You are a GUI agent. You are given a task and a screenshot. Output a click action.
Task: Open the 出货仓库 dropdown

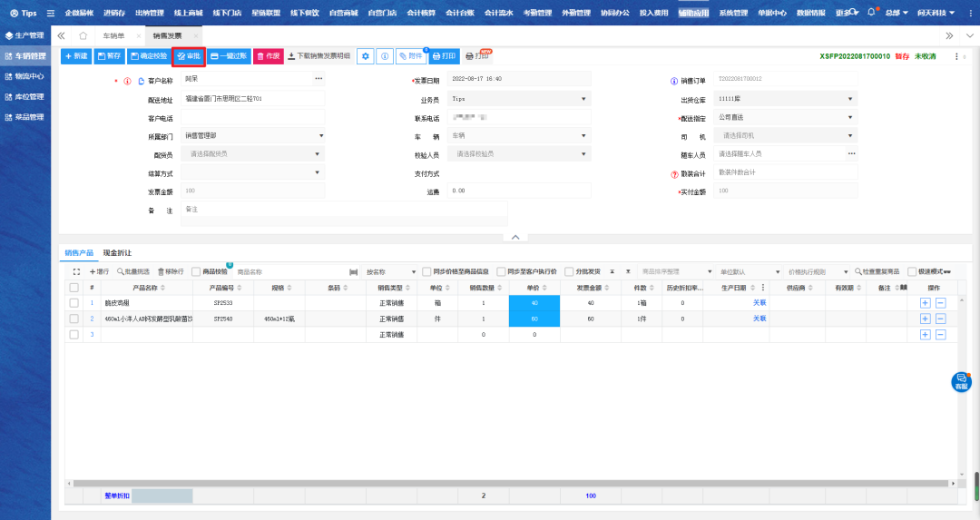[x=786, y=99]
